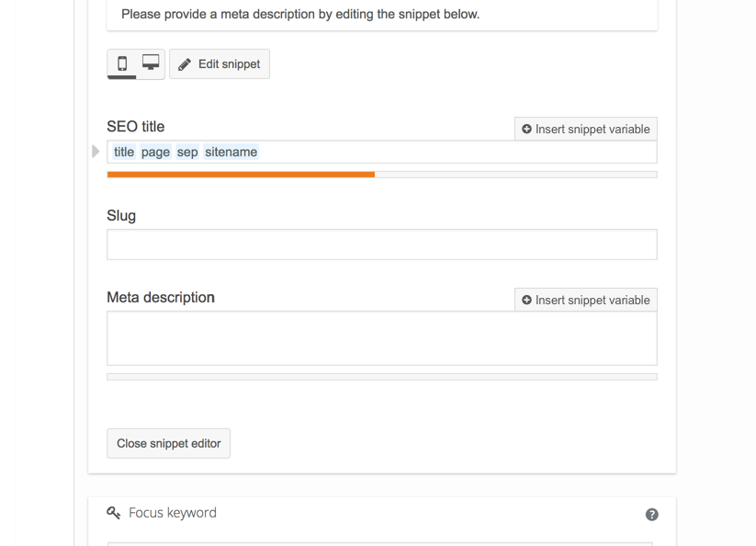Switch to the Edit snippet view
The height and width of the screenshot is (546, 756).
pos(220,63)
